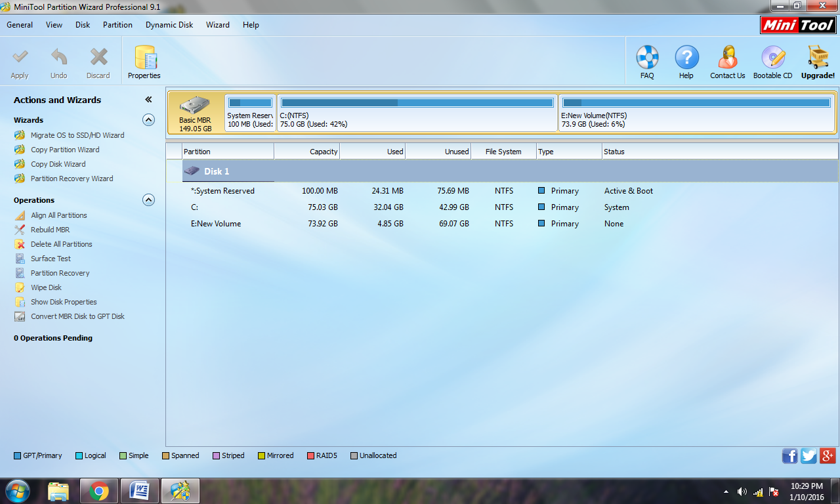The image size is (840, 504).
Task: Click the Migrate OS to SSD/HD Wizard icon
Action: pyautogui.click(x=20, y=135)
